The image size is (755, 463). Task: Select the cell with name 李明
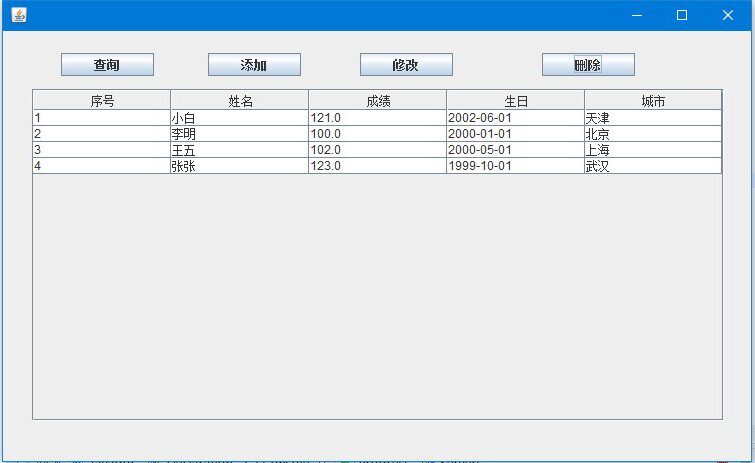[240, 134]
